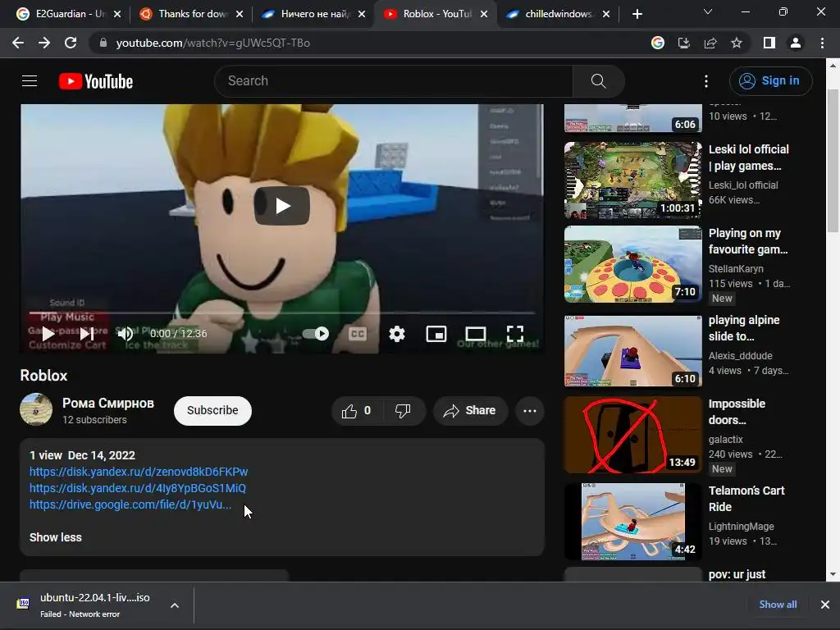This screenshot has width=840, height=630.
Task: Seek on the video progress bar
Action: [282, 313]
